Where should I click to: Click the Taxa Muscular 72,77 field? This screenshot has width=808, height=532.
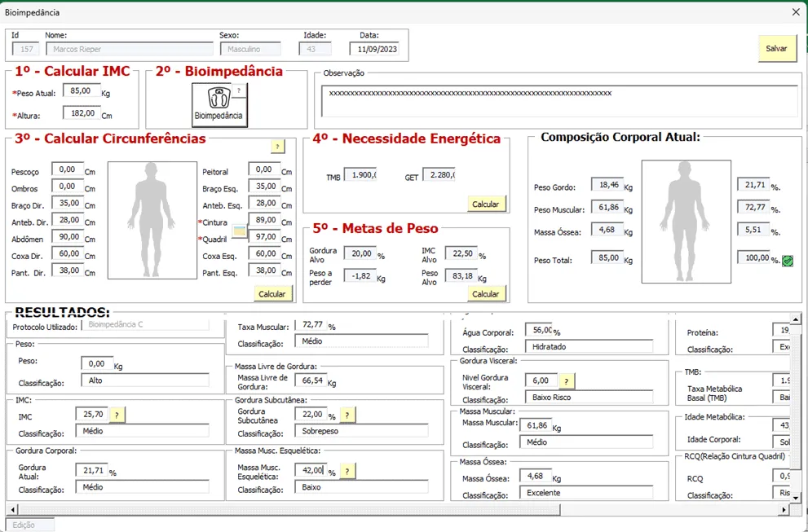pyautogui.click(x=311, y=326)
